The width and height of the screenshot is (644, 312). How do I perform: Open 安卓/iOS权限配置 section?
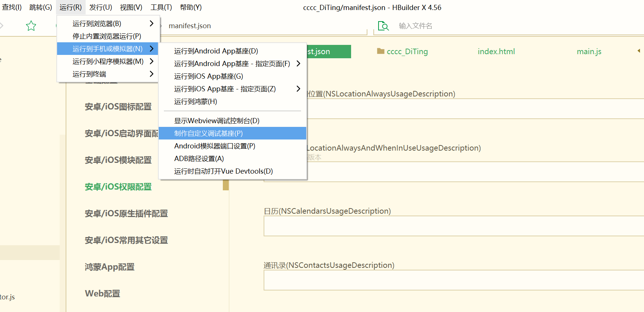(118, 187)
